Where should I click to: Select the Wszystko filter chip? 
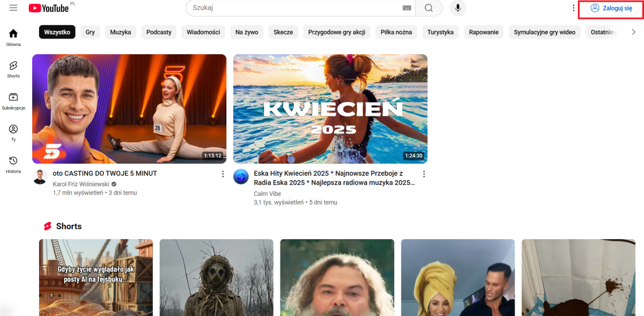click(57, 32)
